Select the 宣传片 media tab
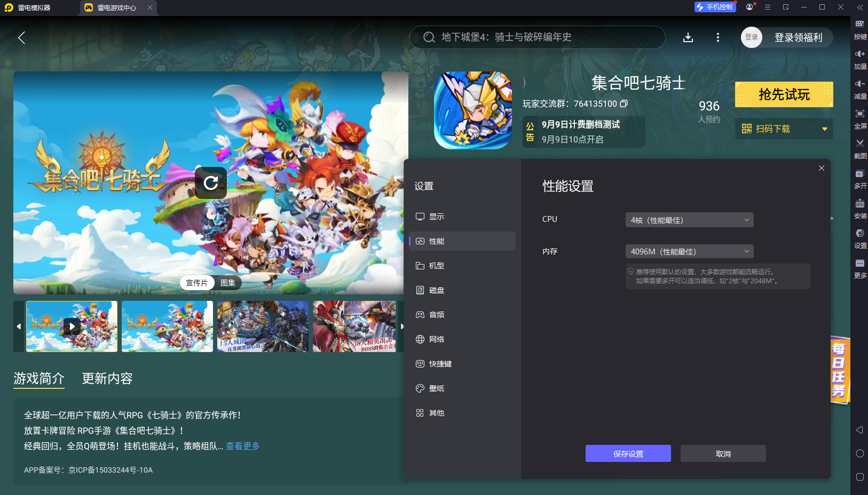This screenshot has width=868, height=495. pyautogui.click(x=197, y=283)
